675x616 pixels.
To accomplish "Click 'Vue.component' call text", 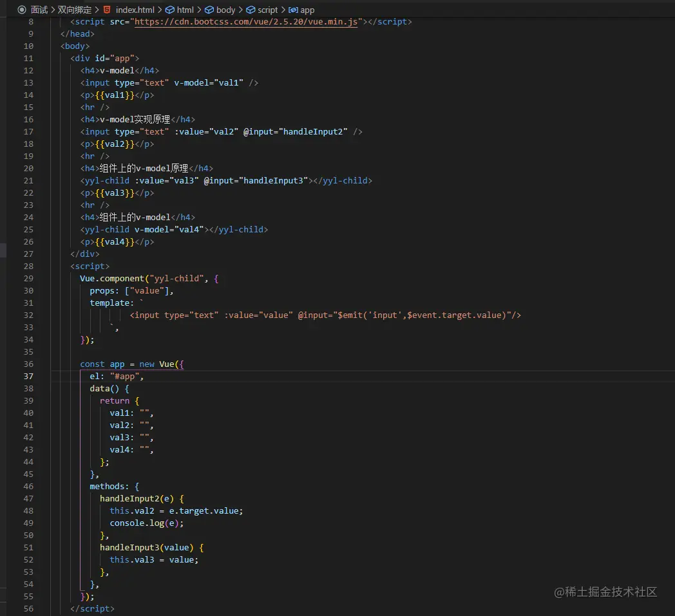I will point(112,278).
